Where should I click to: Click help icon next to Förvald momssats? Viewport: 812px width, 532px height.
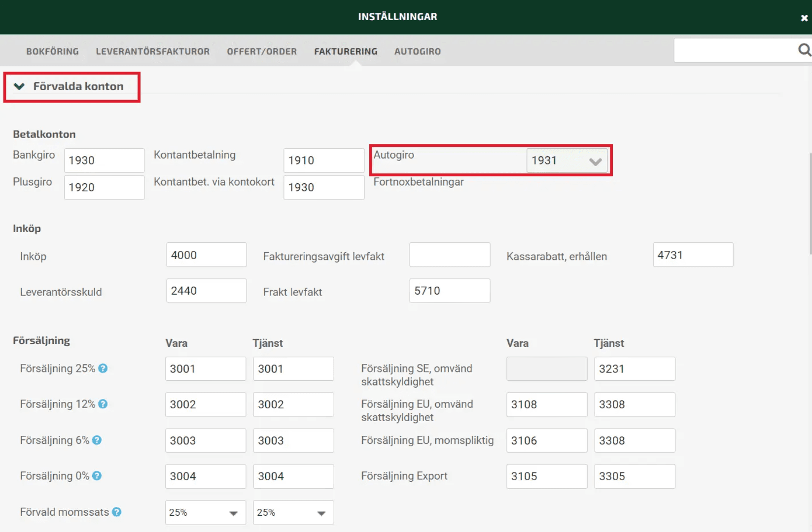(x=116, y=512)
